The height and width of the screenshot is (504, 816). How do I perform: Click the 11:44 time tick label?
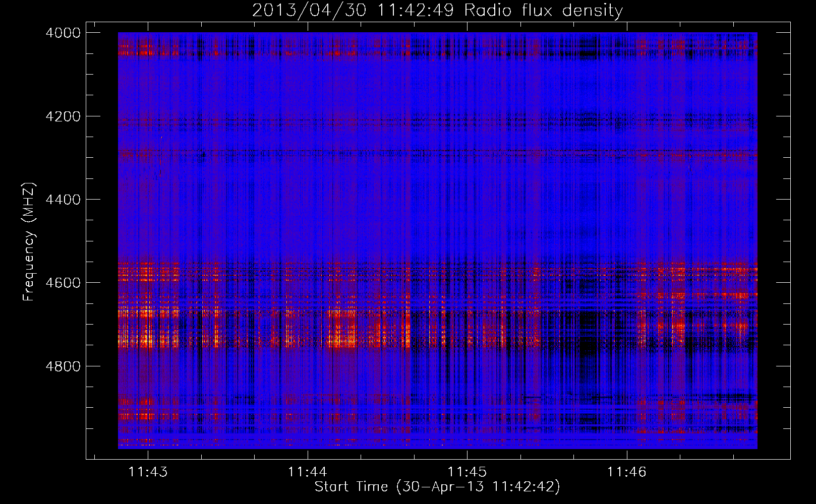tap(307, 472)
